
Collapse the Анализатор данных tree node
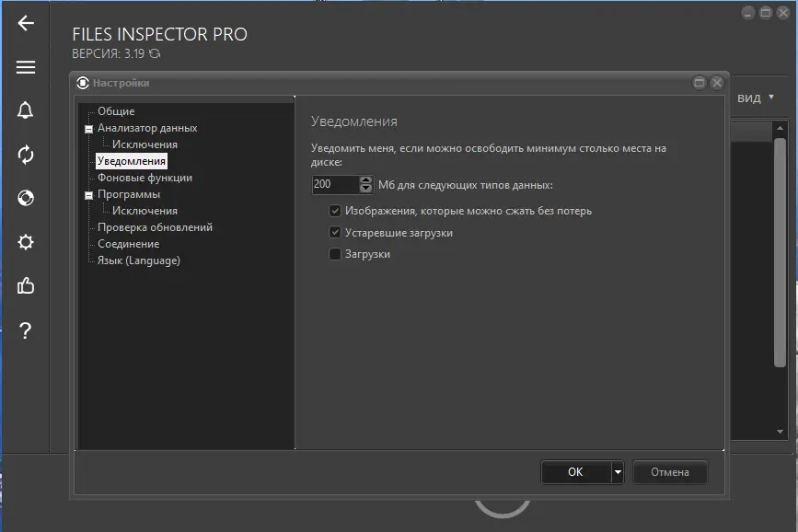(88, 129)
